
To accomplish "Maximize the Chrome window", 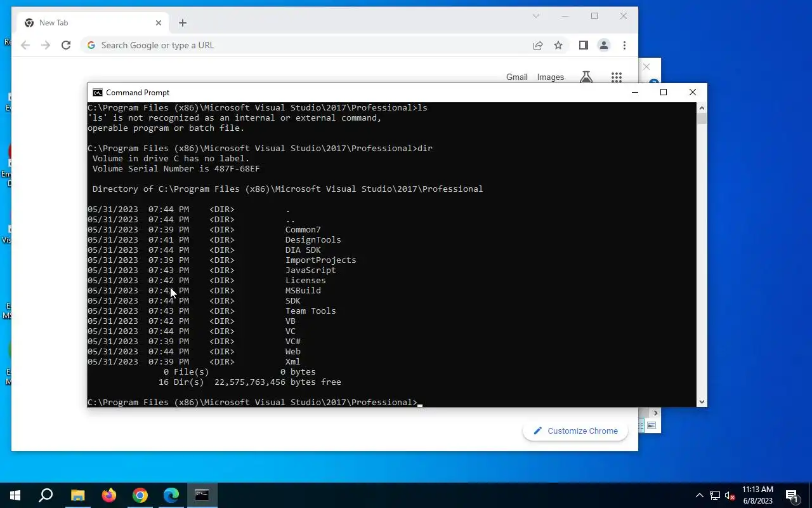I will (x=594, y=16).
